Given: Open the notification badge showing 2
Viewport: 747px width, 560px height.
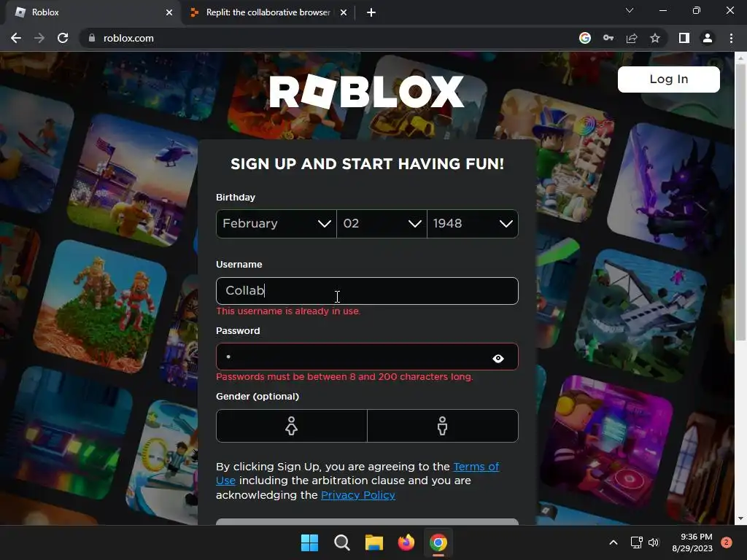Looking at the screenshot, I should (x=727, y=542).
